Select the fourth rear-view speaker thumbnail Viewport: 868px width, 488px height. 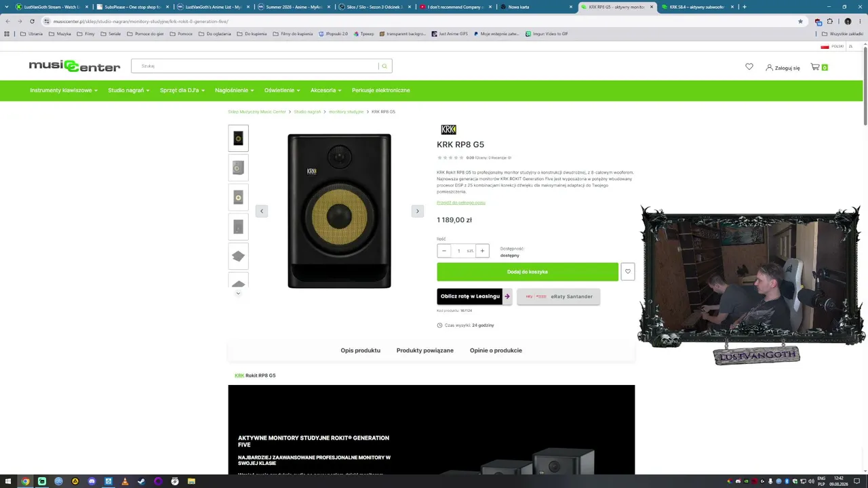point(238,227)
